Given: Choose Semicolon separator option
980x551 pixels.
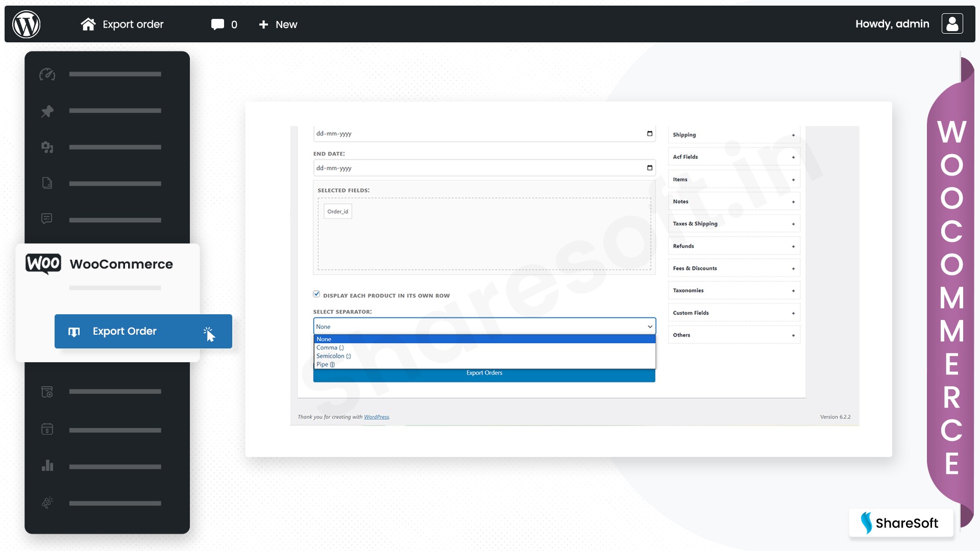Looking at the screenshot, I should point(484,356).
